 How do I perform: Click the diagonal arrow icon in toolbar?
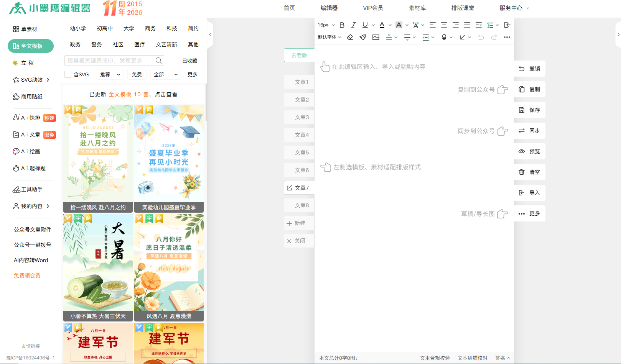[x=463, y=37]
